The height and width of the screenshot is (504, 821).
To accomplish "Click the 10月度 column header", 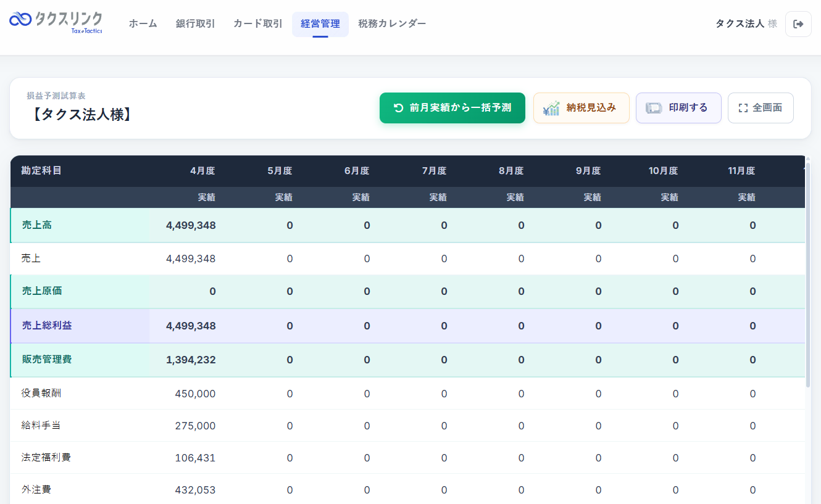I will [x=663, y=171].
